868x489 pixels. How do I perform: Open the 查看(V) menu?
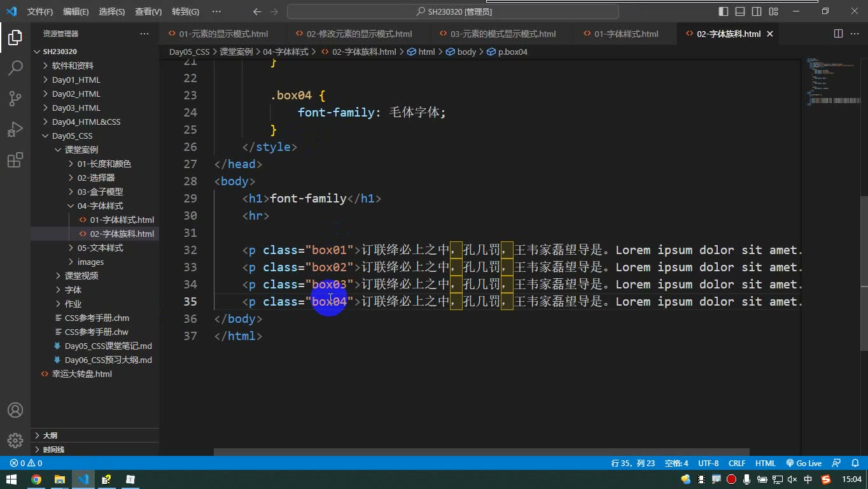pyautogui.click(x=148, y=11)
